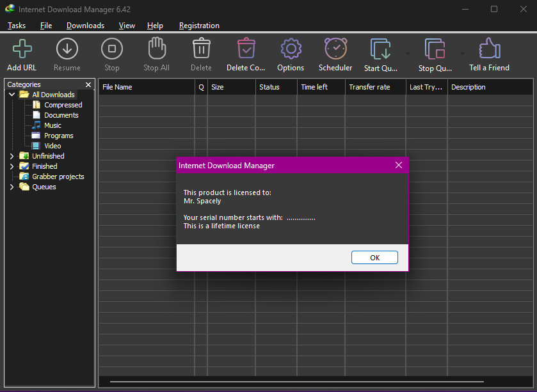Click the horizontal scrollbar of download list
The height and width of the screenshot is (392, 537).
pyautogui.click(x=296, y=381)
